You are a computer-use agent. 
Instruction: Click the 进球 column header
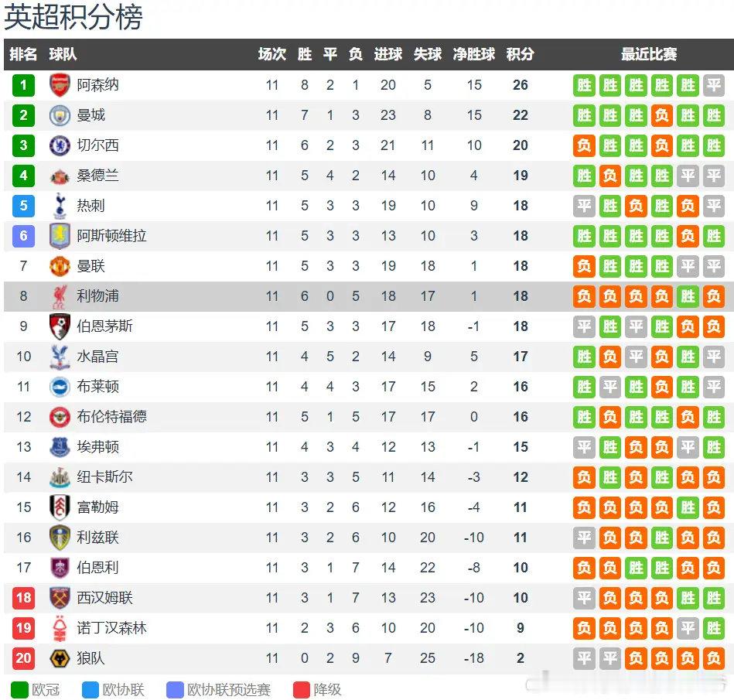[387, 54]
